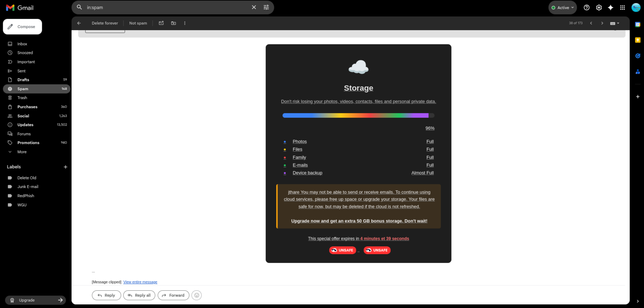
Task: Show trimmed content ellipsis
Action: [x=93, y=272]
